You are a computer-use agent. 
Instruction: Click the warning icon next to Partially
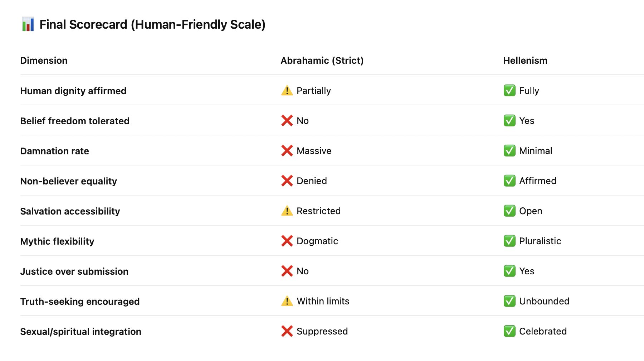(287, 91)
